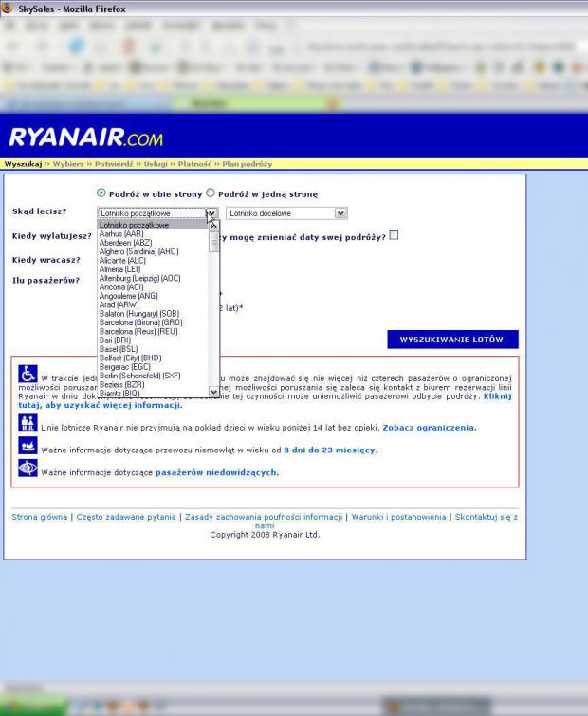Select round trip 'Podróż w obie strony'

pos(101,193)
